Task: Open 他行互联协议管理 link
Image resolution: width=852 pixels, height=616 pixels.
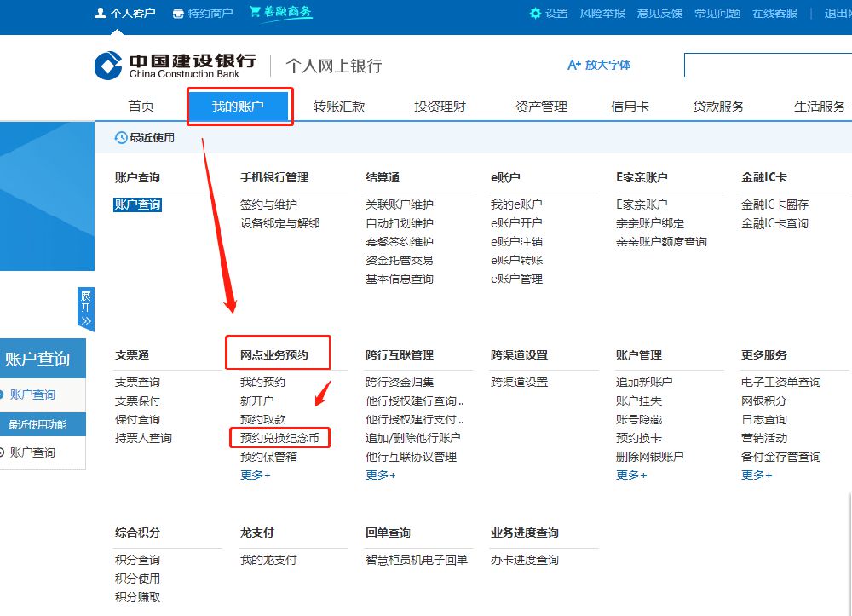Action: [411, 457]
